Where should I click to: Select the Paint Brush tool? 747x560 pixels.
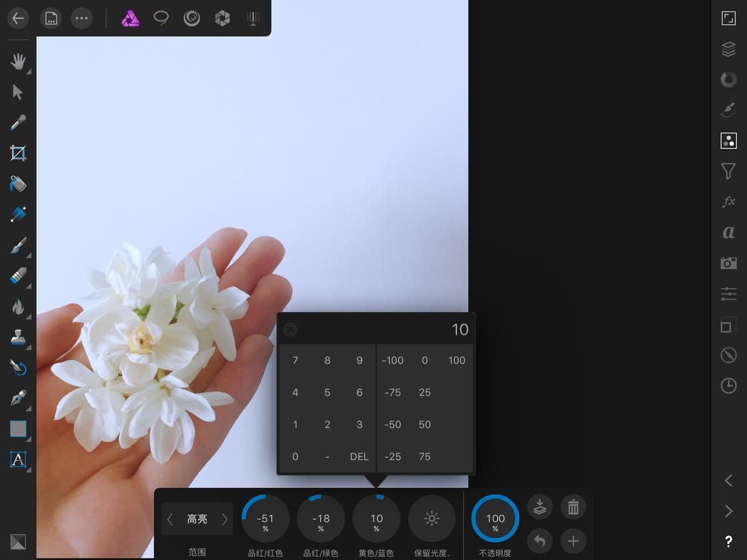click(18, 245)
